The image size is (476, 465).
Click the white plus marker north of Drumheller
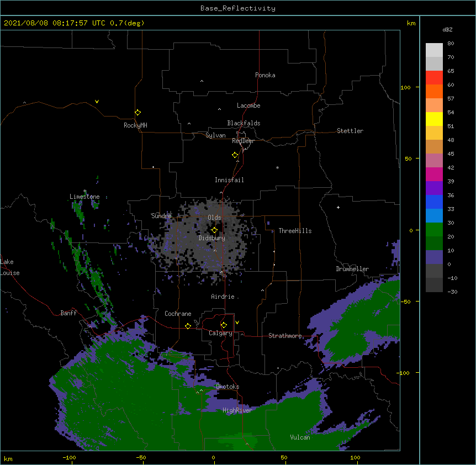338,207
